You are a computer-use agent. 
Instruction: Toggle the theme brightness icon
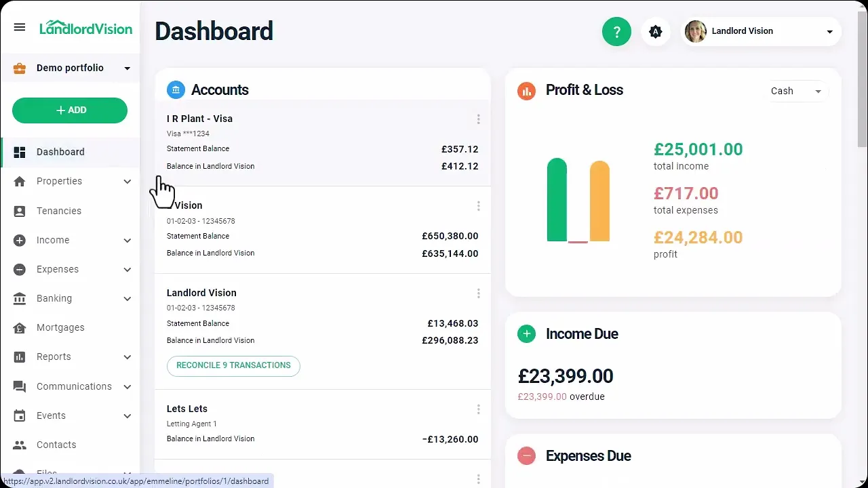pos(655,32)
